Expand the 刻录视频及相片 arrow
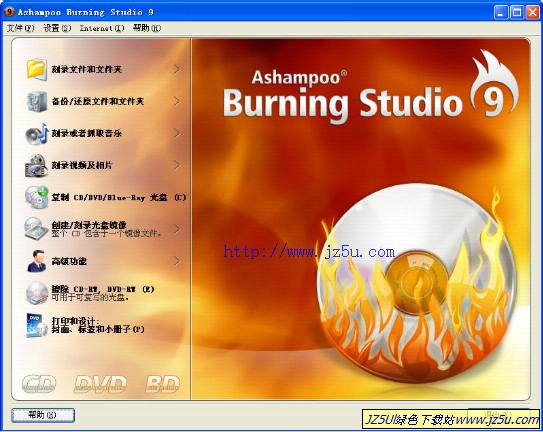The width and height of the screenshot is (543, 432). (x=177, y=165)
